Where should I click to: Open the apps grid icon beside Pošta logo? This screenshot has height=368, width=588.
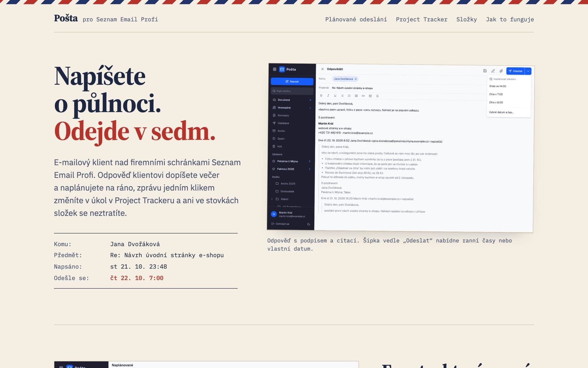(x=275, y=69)
